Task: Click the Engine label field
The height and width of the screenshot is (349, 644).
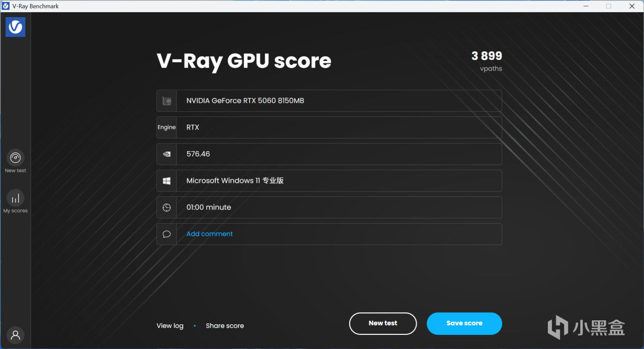Action: (x=167, y=127)
